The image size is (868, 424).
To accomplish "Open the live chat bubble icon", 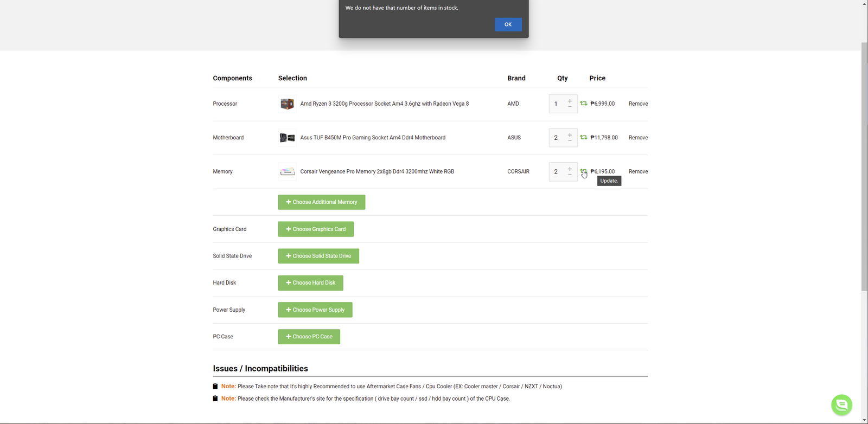I will coord(842,404).
